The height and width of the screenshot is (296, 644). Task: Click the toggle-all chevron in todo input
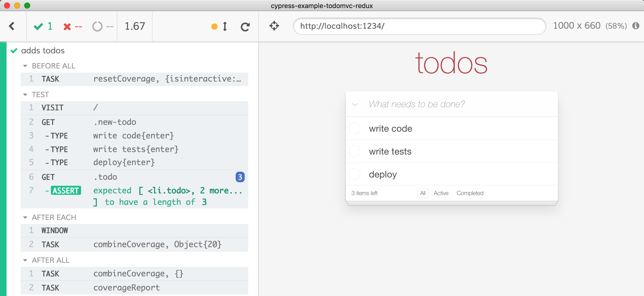point(355,104)
